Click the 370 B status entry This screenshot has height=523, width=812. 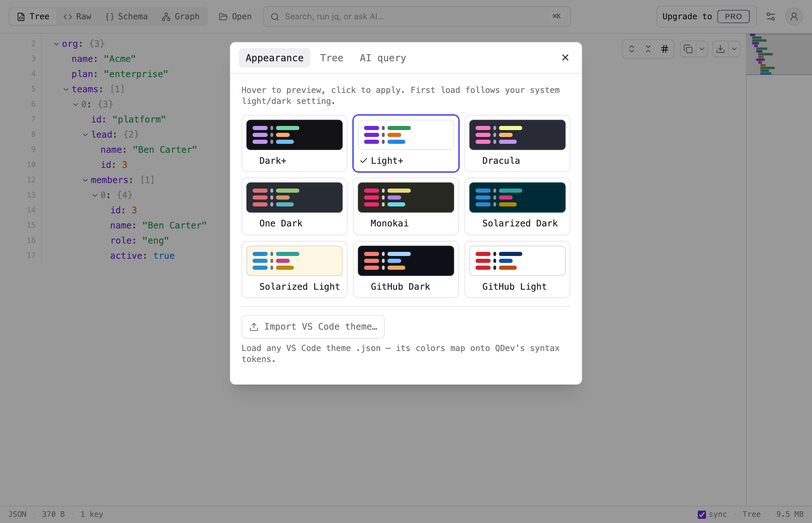coord(53,514)
